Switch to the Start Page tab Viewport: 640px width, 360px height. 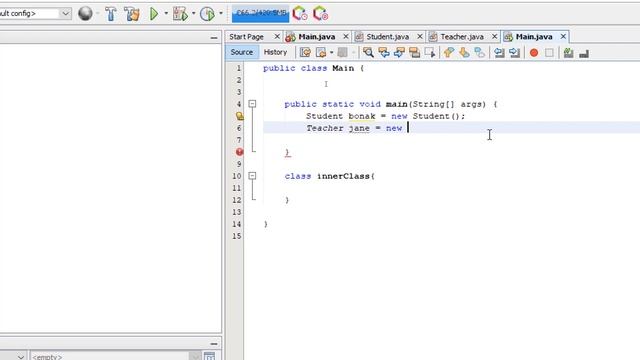(x=247, y=37)
